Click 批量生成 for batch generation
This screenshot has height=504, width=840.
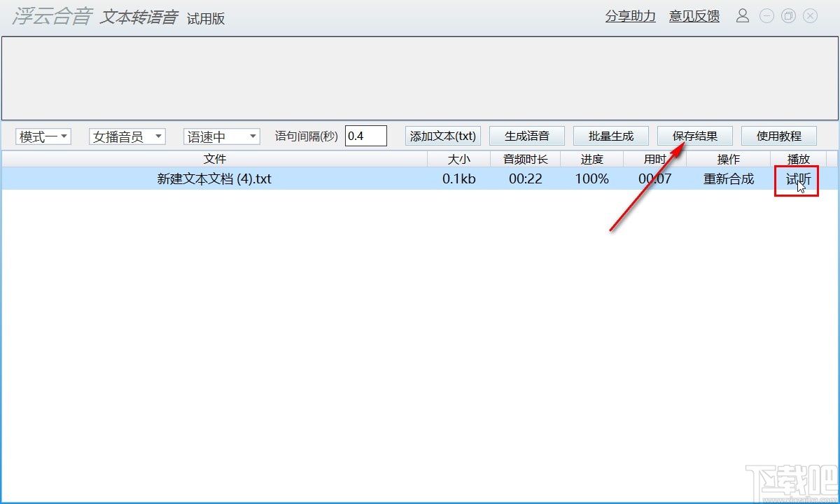pyautogui.click(x=610, y=135)
